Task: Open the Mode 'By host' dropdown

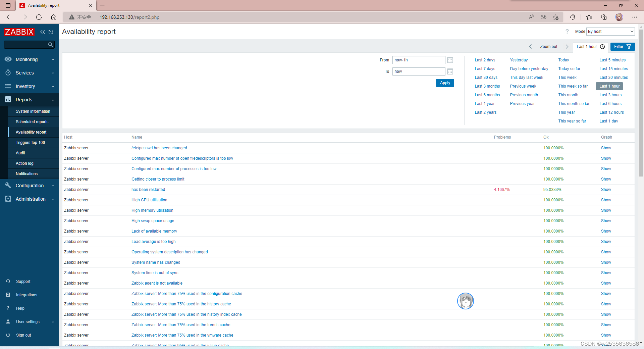Action: [x=610, y=32]
